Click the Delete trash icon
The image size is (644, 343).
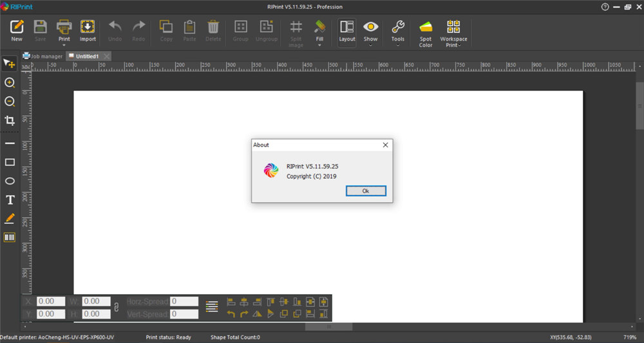(213, 27)
